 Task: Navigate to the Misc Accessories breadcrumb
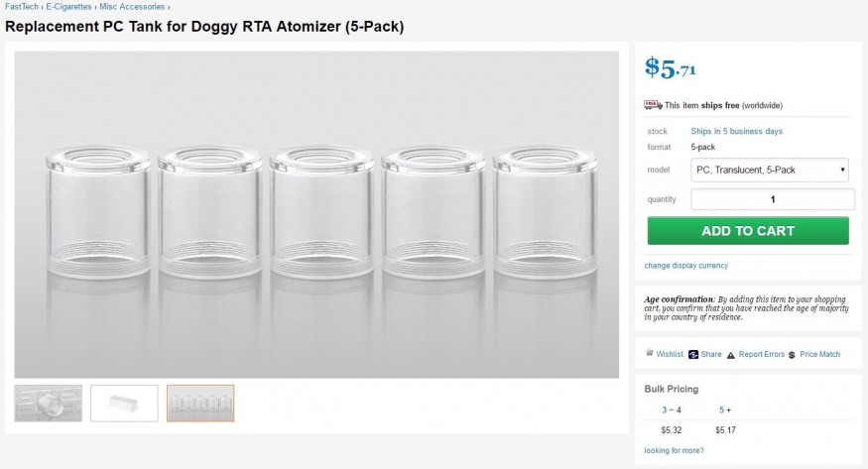(x=132, y=7)
